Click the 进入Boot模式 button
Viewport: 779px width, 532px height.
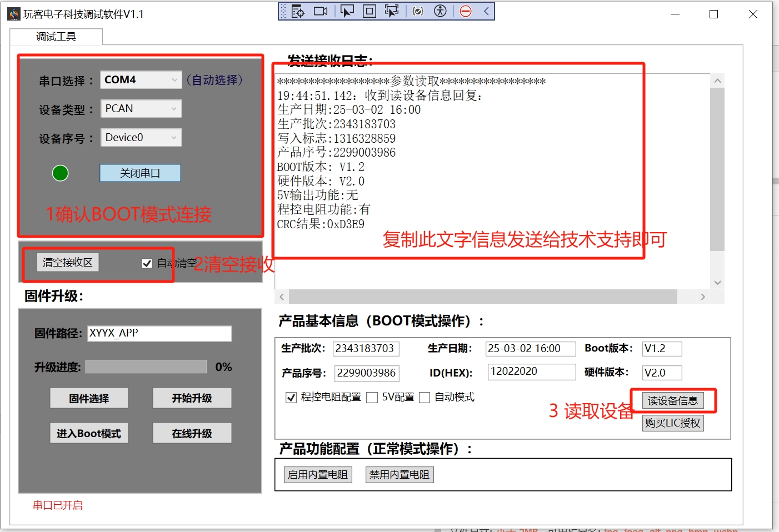point(89,433)
